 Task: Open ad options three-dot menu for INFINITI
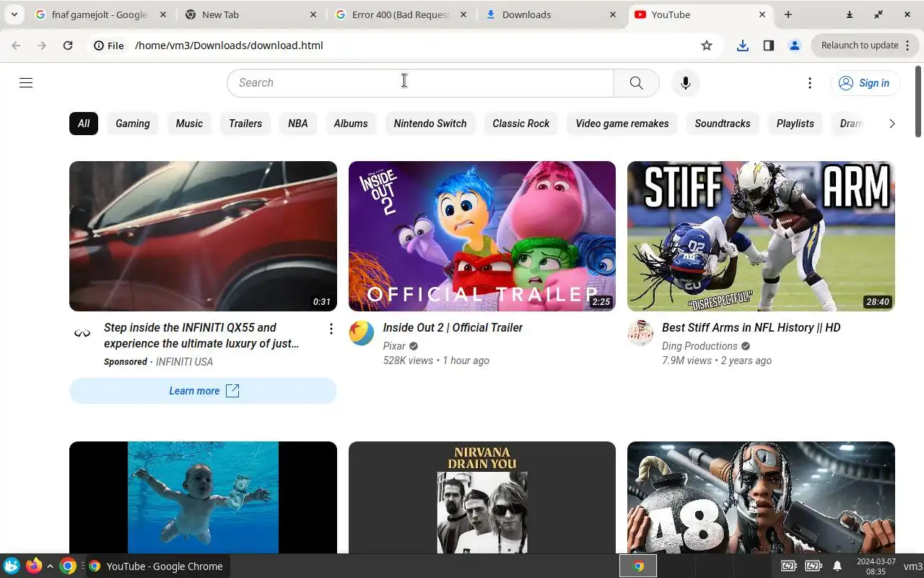(331, 329)
